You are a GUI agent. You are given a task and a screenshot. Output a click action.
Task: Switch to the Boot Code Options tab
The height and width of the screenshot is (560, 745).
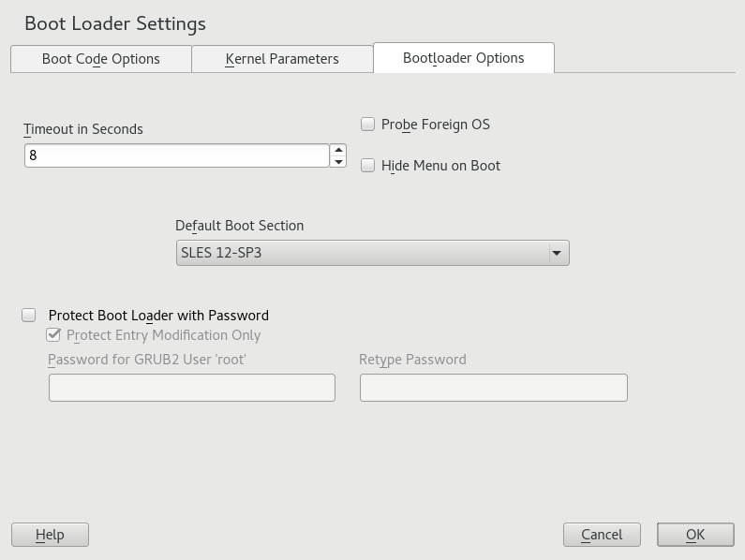(101, 59)
